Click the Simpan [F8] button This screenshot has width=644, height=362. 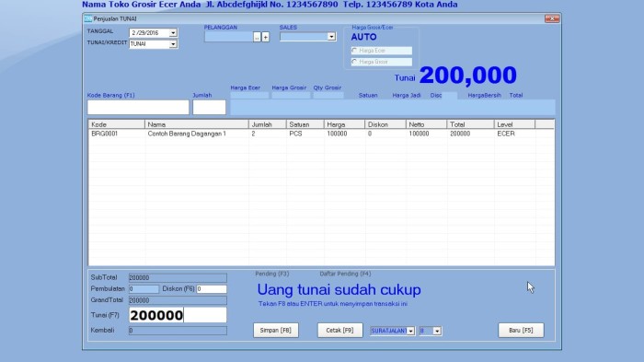coord(276,331)
